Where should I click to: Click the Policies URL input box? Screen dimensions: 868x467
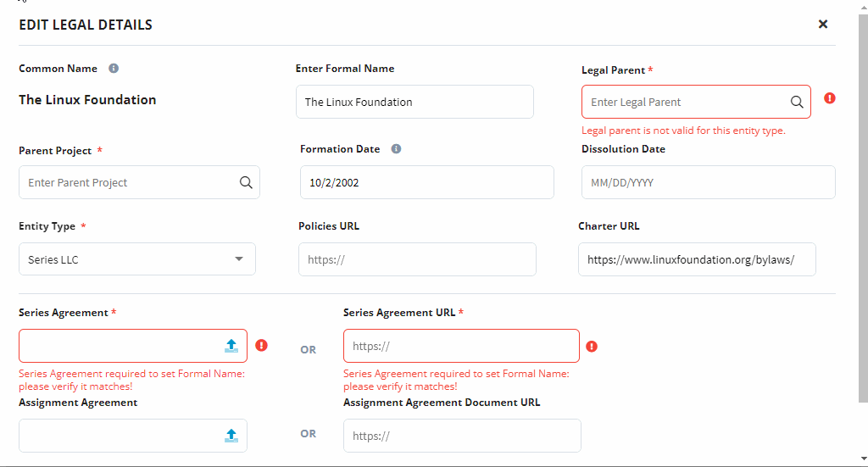417,259
